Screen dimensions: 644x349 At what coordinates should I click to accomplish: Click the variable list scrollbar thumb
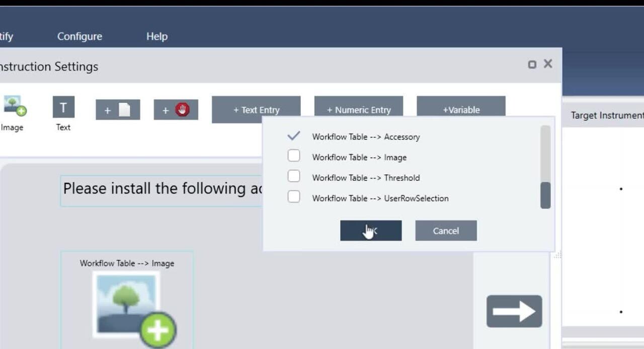pos(545,195)
